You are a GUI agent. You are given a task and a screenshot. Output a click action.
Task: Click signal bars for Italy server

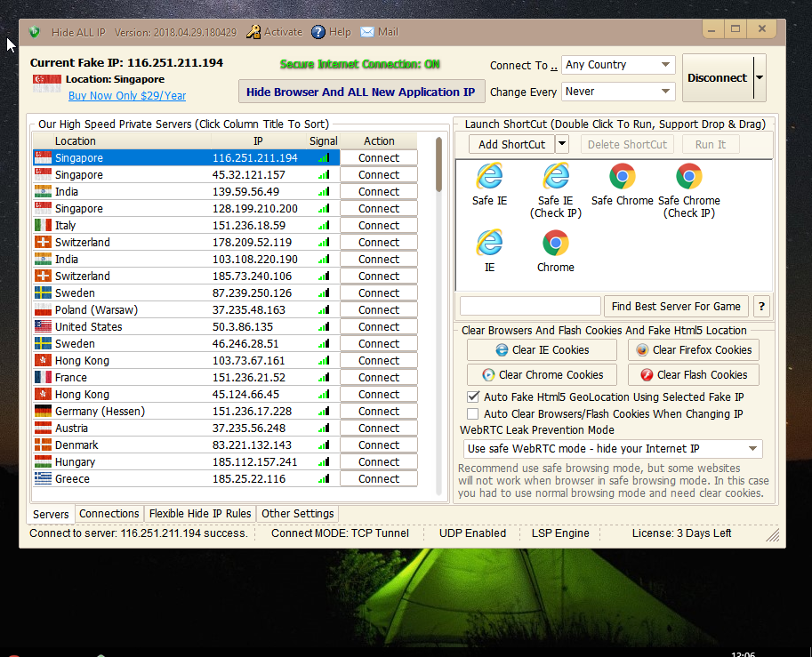[x=324, y=225]
